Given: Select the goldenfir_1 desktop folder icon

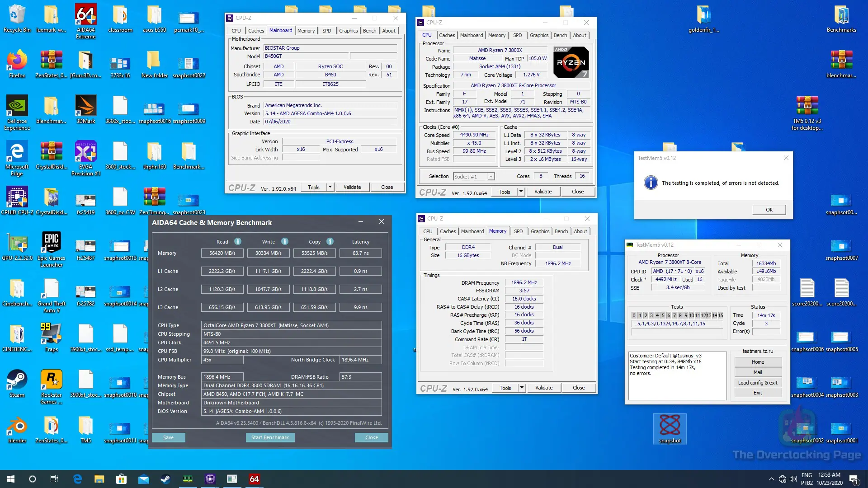Looking at the screenshot, I should (x=703, y=19).
